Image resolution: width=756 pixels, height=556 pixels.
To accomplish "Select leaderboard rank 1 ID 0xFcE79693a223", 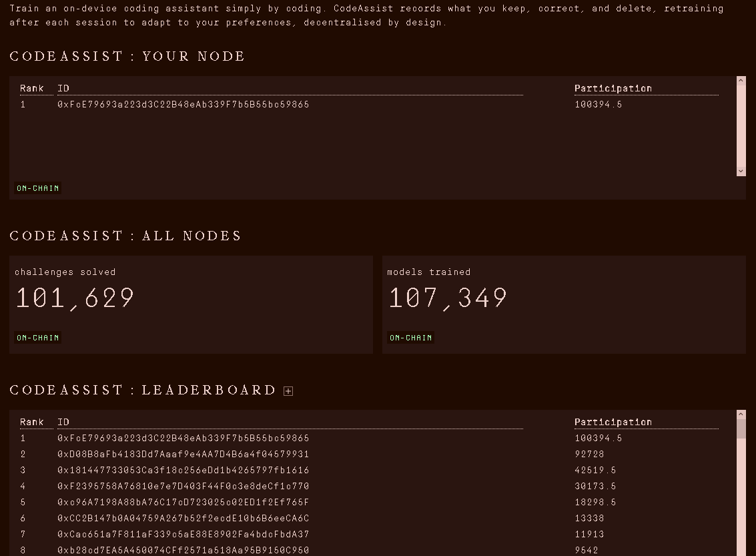I will [x=183, y=438].
